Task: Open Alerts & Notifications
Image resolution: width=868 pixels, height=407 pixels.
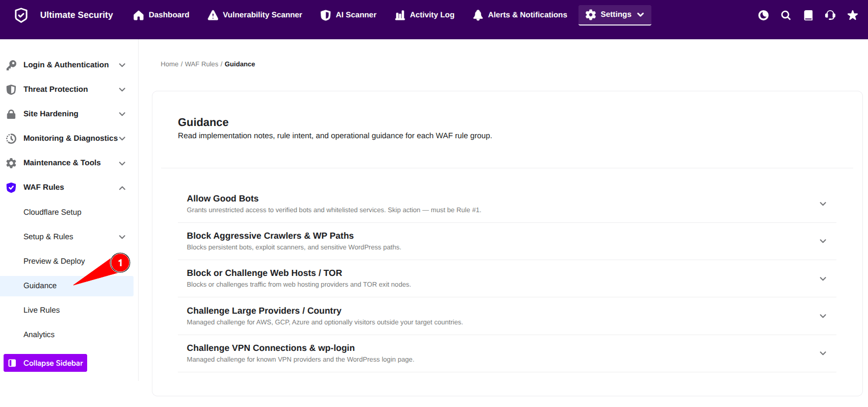Action: [520, 15]
